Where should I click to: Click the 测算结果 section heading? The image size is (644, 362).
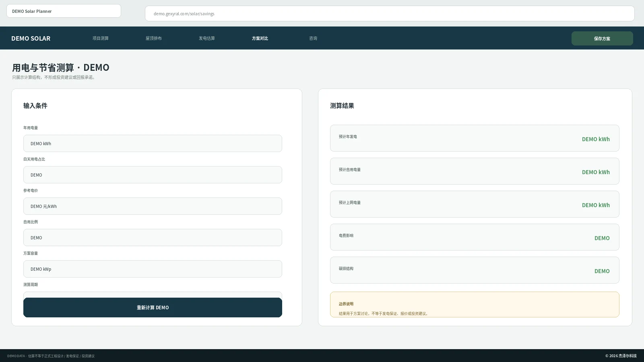(342, 106)
